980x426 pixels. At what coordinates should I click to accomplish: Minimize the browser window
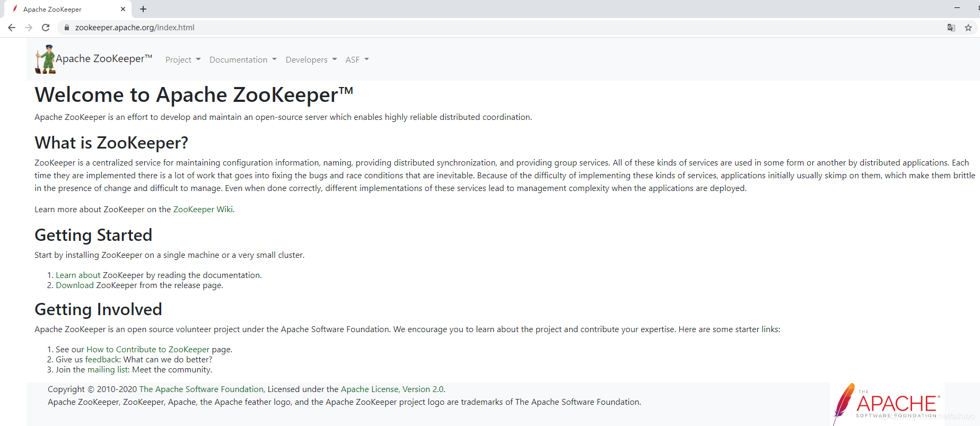point(957,8)
